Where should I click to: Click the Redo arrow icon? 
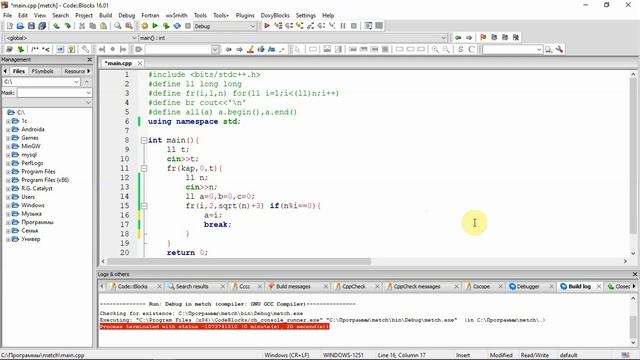(x=67, y=26)
